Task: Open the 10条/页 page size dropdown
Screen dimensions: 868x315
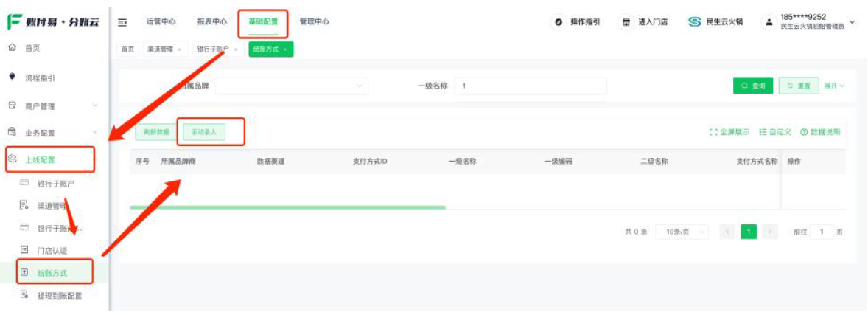Action: (682, 232)
